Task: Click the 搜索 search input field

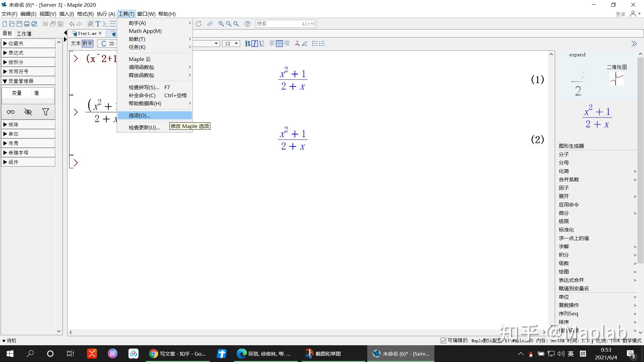Action: [x=278, y=24]
